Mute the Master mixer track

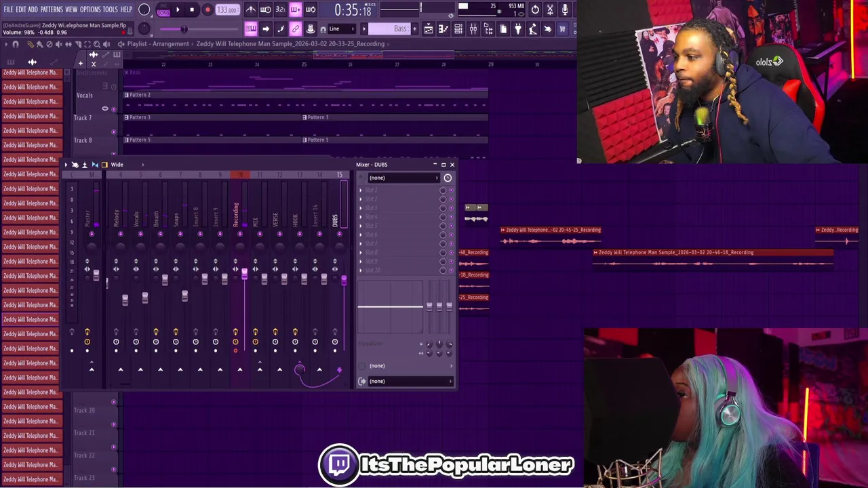(92, 234)
